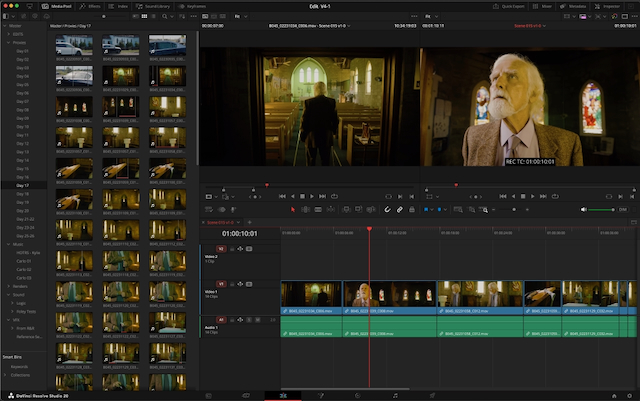The height and width of the screenshot is (401, 640).
Task: Play the source viewer clip
Action: tap(312, 196)
